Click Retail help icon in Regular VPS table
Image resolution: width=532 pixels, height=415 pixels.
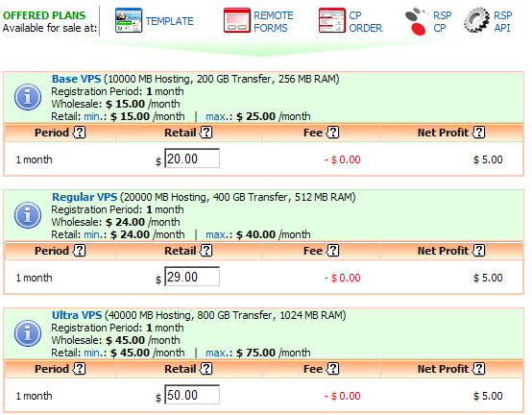pyautogui.click(x=206, y=250)
